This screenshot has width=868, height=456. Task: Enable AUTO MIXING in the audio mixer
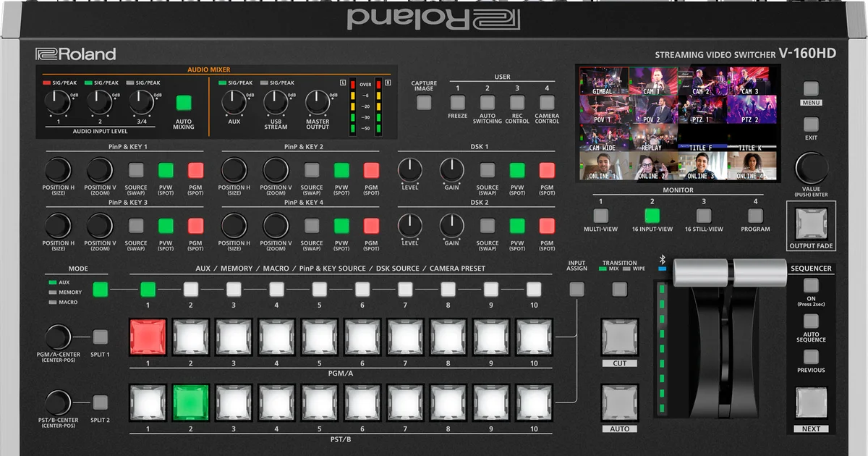(x=183, y=103)
